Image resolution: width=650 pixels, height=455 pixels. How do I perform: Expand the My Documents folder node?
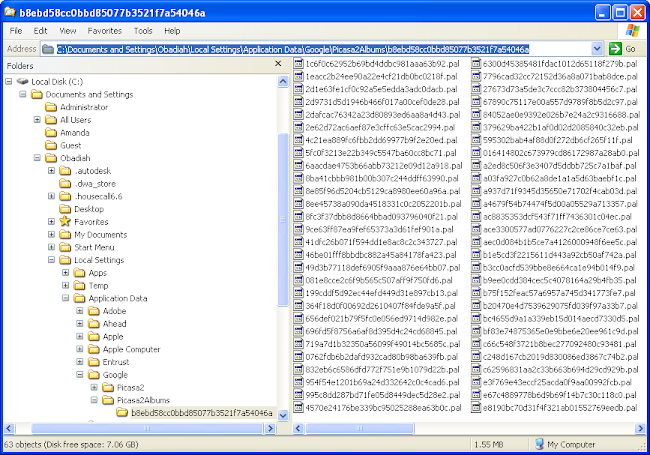51,234
